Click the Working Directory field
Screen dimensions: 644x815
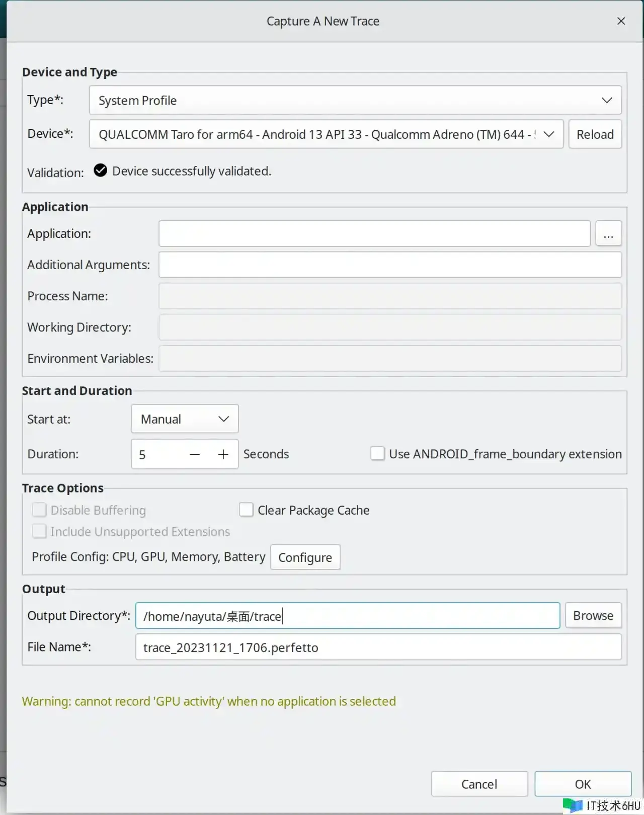(x=390, y=327)
